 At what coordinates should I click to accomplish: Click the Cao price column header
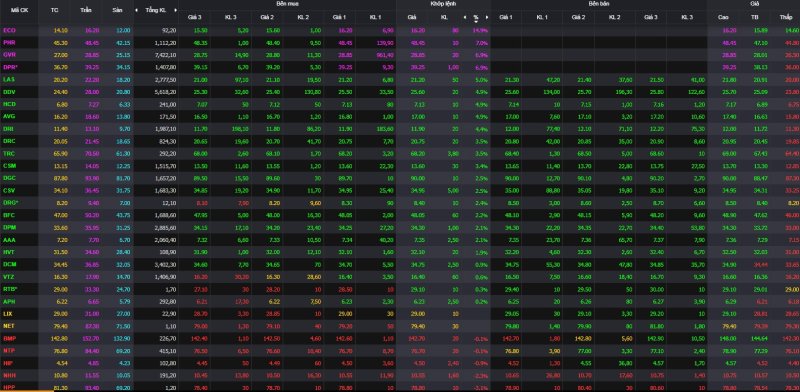tap(723, 17)
